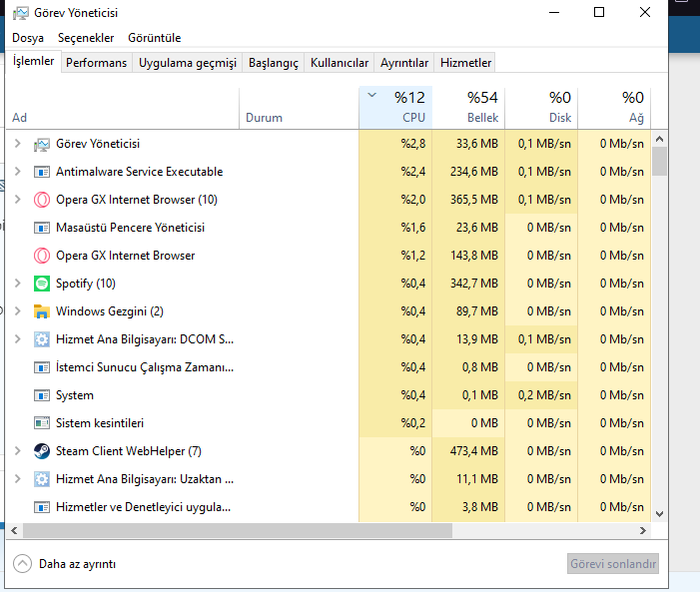The image size is (700, 592).
Task: Select the İşlemler tab
Action: [x=34, y=61]
